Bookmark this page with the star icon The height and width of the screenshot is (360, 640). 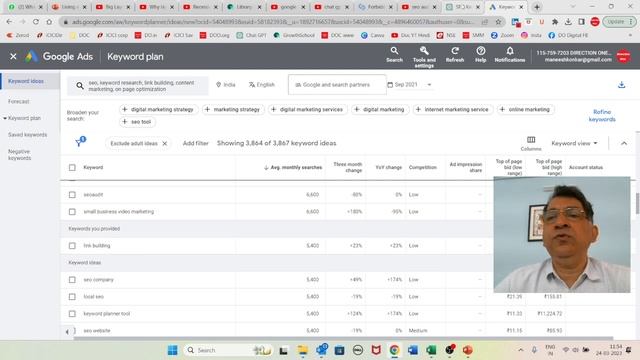coord(498,22)
